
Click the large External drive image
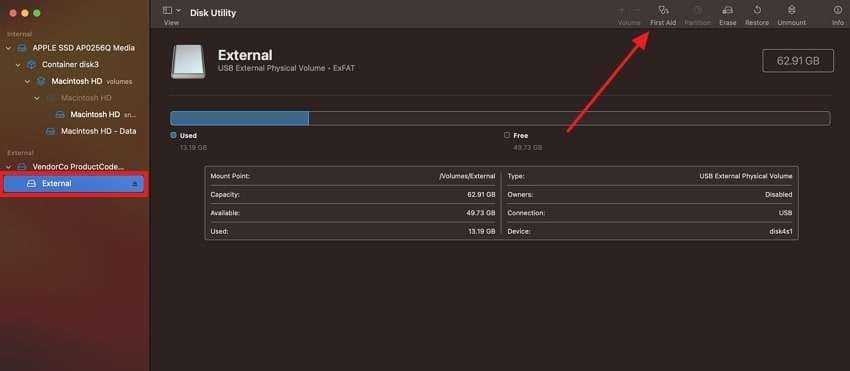188,61
